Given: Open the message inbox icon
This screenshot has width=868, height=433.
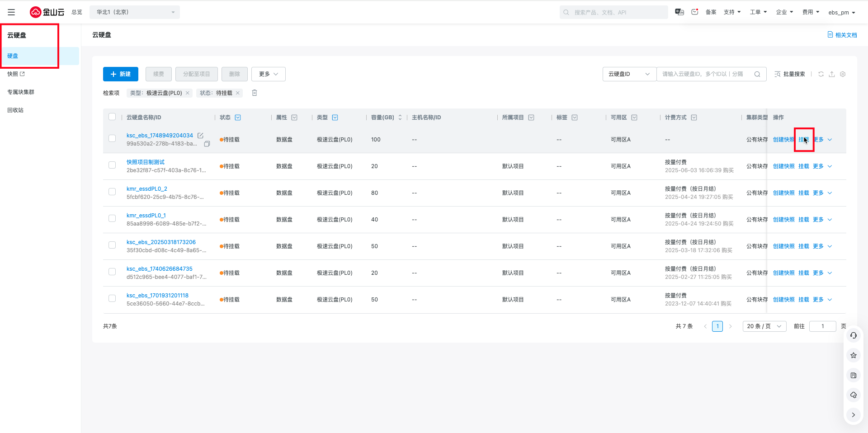Looking at the screenshot, I should pos(695,12).
